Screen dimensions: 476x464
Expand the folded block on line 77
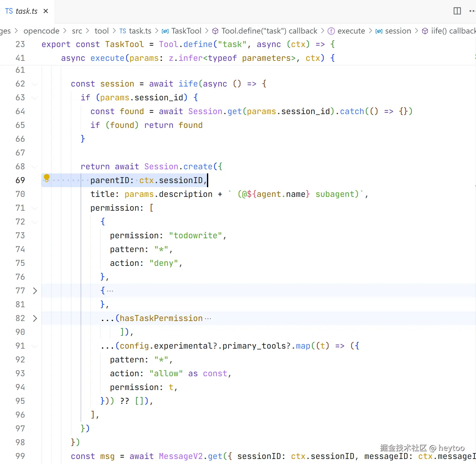35,291
